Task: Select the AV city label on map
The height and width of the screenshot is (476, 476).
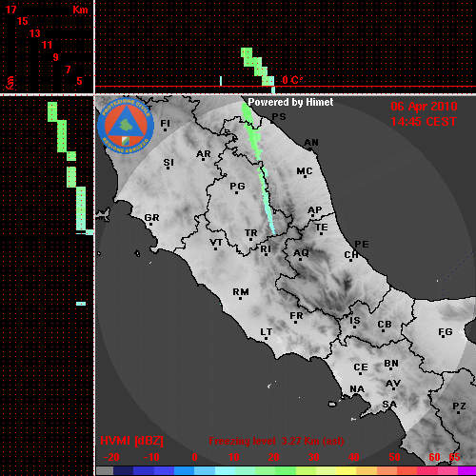Action: (x=393, y=384)
